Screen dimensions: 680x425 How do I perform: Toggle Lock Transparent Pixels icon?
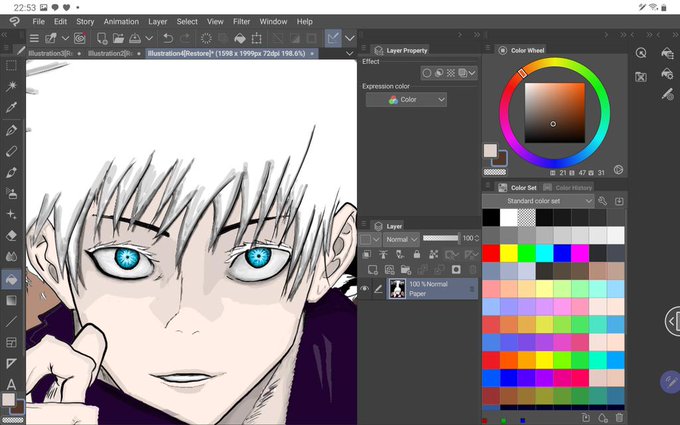pyautogui.click(x=433, y=254)
